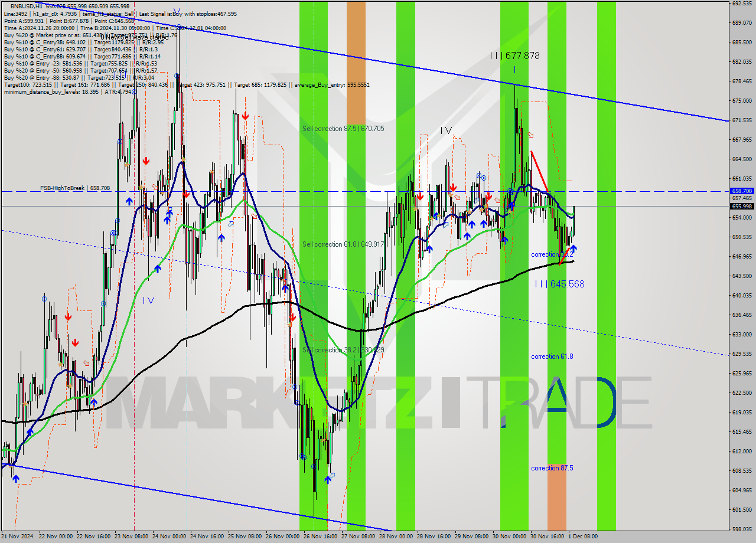Click the 619.035 price axis value
Viewport: 756px width, 543px height.
(742, 413)
